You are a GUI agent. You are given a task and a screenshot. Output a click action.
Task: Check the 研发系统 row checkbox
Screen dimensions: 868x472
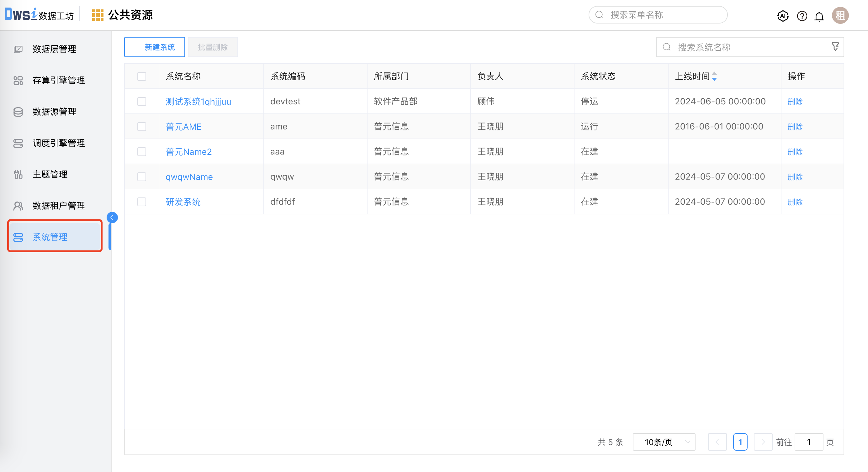click(x=141, y=202)
